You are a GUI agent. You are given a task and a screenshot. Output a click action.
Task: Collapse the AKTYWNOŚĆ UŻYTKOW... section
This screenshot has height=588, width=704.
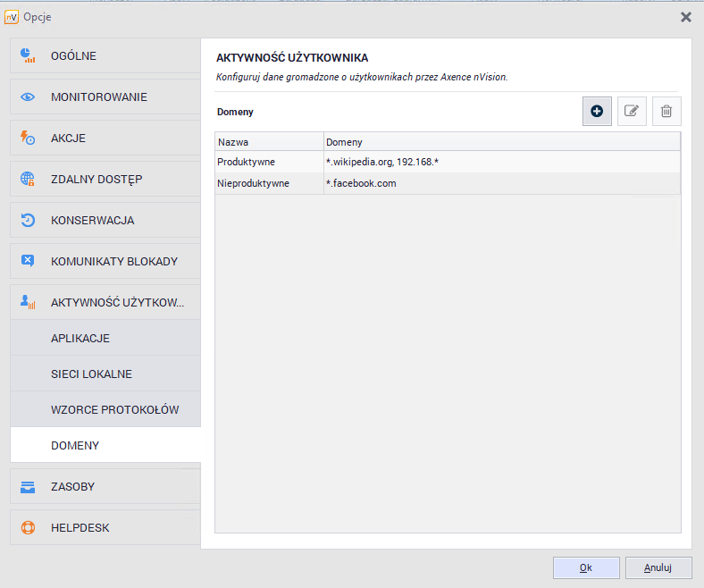(x=105, y=302)
